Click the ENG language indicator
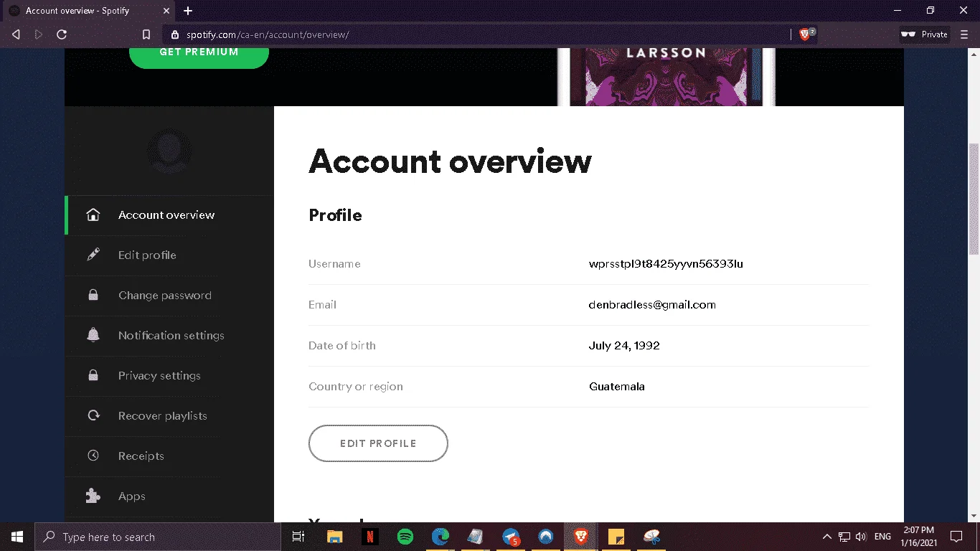 point(883,537)
